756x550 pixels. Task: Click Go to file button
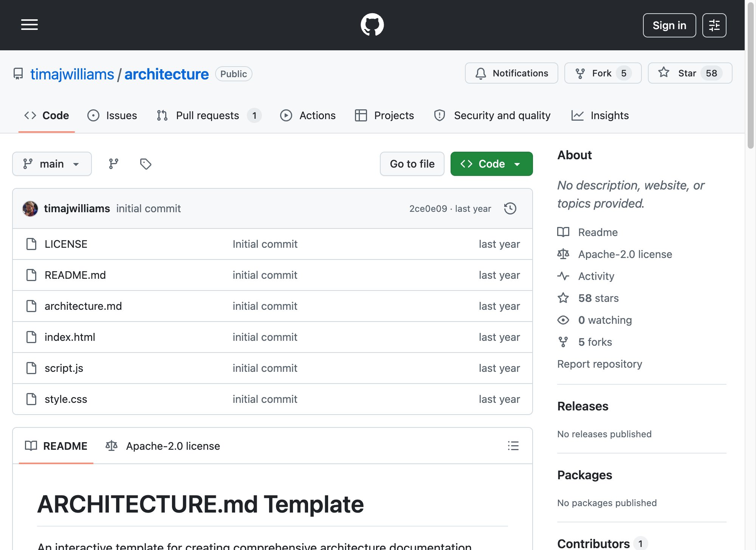[x=412, y=164]
